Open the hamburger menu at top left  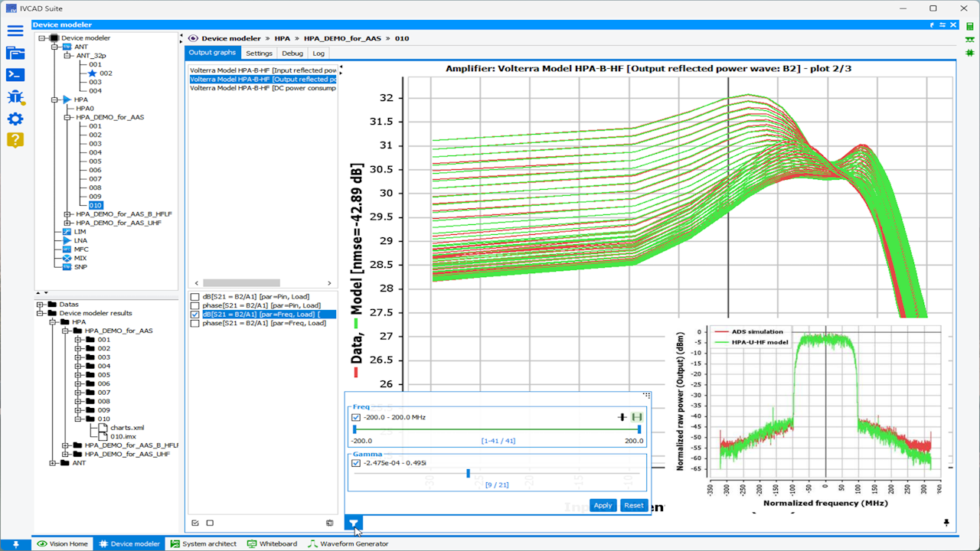[x=15, y=31]
